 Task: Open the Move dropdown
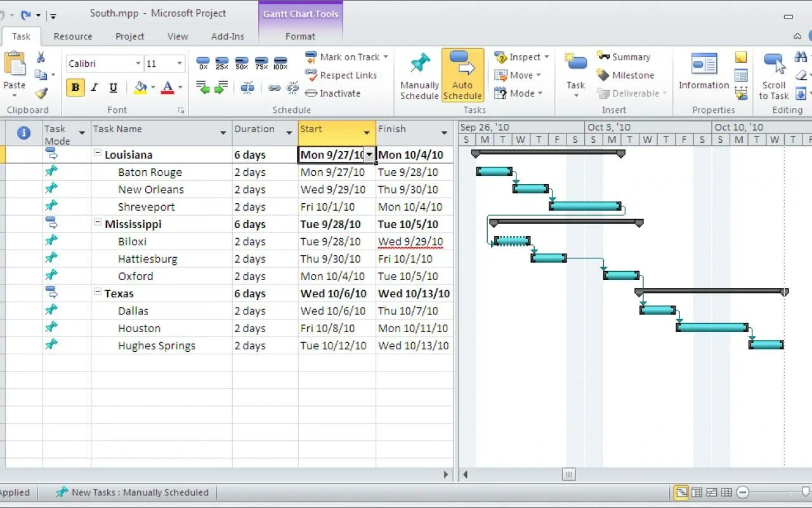point(539,75)
